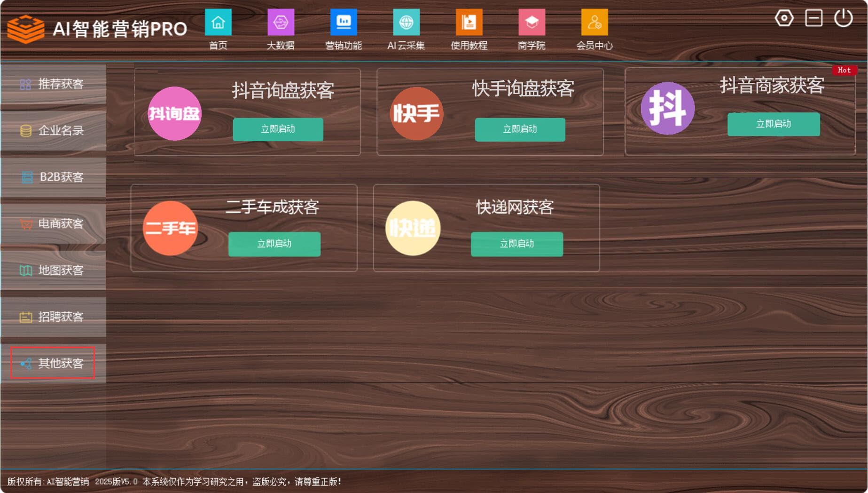Click the orange 二手车 round thumbnail
The width and height of the screenshot is (868, 493).
click(x=170, y=228)
